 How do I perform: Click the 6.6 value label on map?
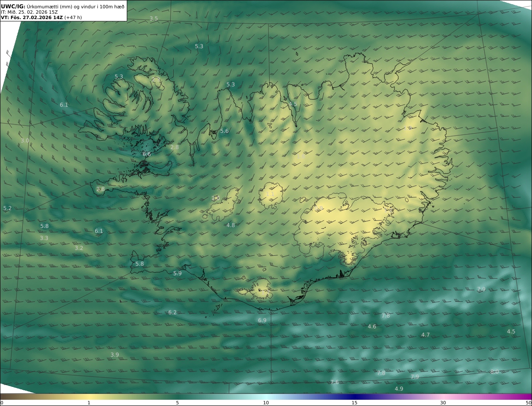tap(147, 154)
